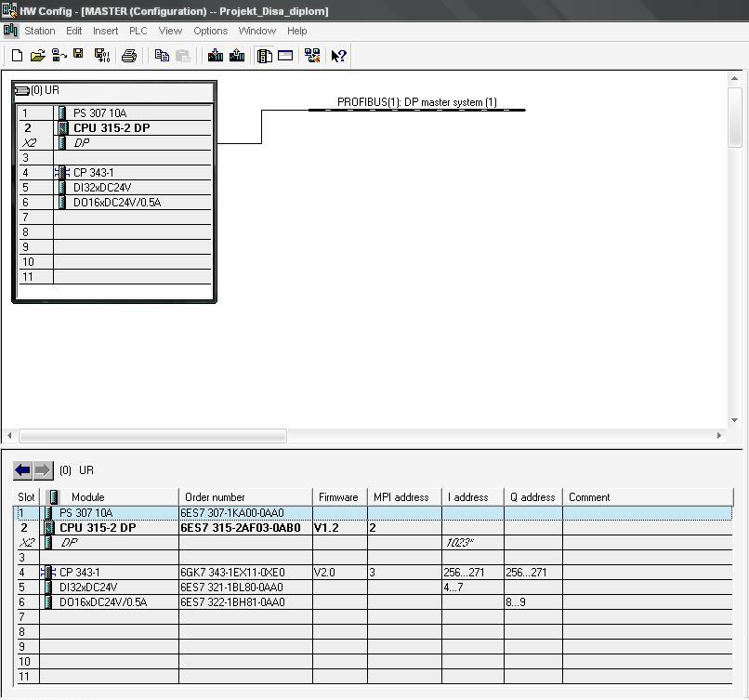
Task: Select order number 6ES7 307-1KA00-0AA0
Action: click(232, 513)
